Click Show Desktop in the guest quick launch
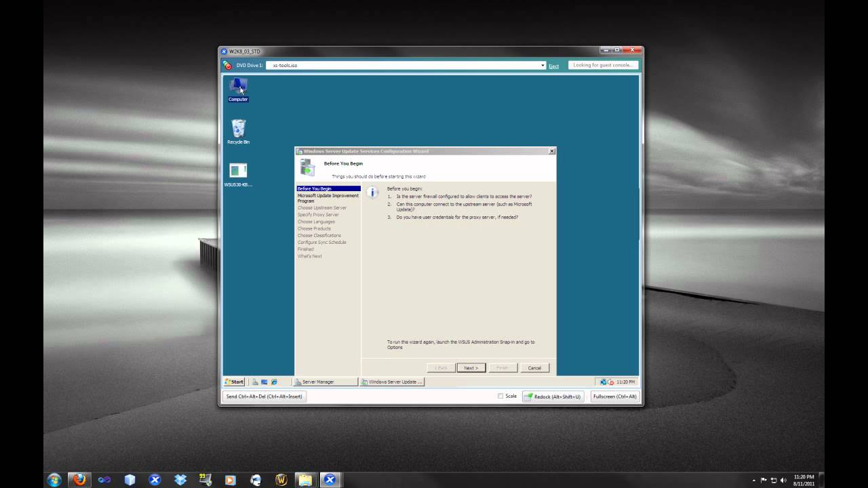The width and height of the screenshot is (868, 488). click(264, 382)
